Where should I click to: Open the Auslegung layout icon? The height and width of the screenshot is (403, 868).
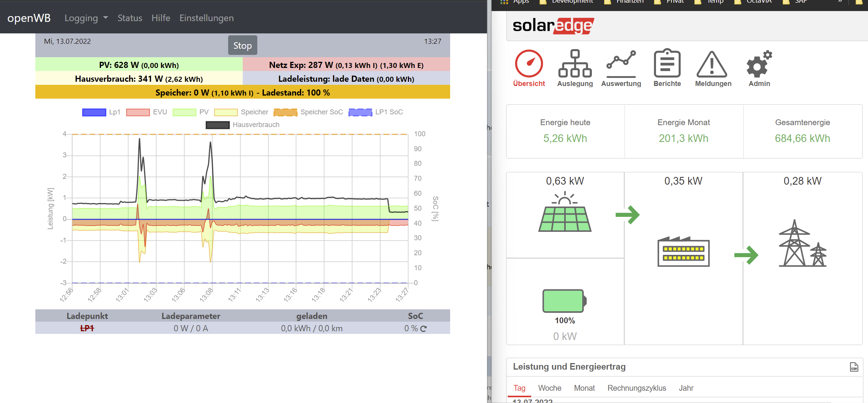575,64
